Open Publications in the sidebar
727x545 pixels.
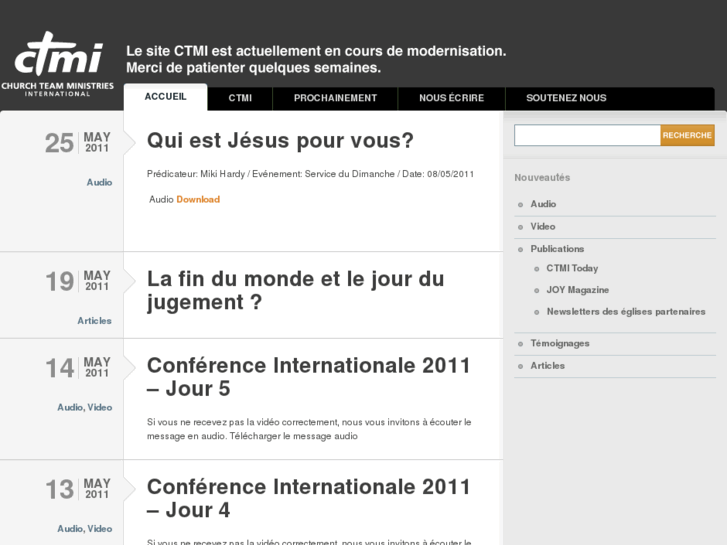tap(557, 249)
